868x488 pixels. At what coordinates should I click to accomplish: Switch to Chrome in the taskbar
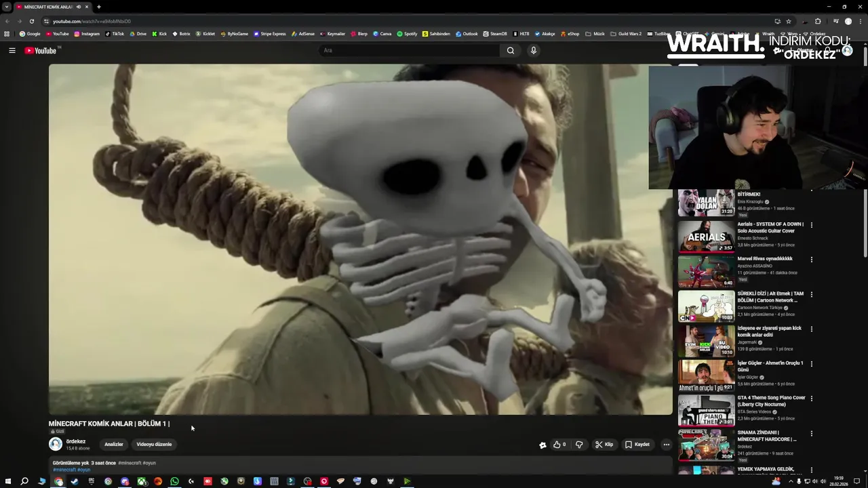coord(59,481)
